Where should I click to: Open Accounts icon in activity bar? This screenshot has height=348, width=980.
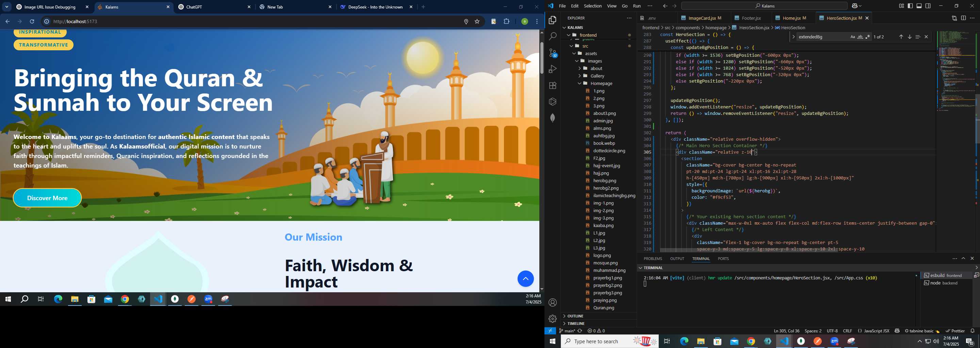click(x=552, y=303)
